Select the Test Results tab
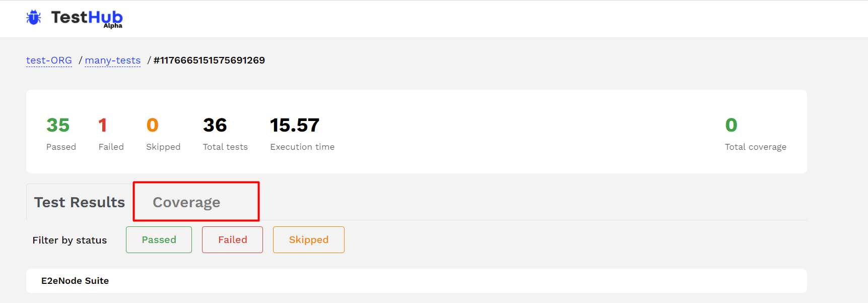Screen dimensions: 868x303 (x=80, y=202)
